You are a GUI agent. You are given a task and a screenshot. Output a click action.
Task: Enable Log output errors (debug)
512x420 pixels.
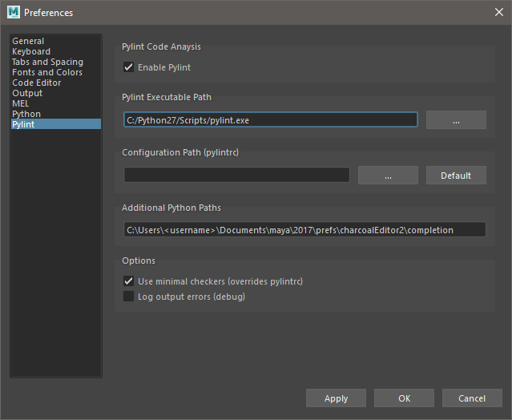128,297
